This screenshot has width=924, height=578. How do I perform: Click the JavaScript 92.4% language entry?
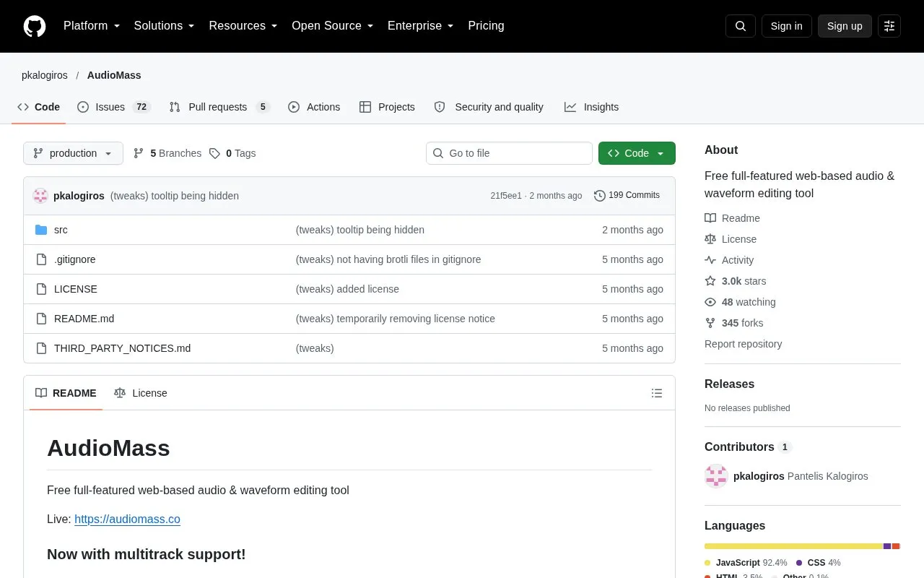pos(746,563)
